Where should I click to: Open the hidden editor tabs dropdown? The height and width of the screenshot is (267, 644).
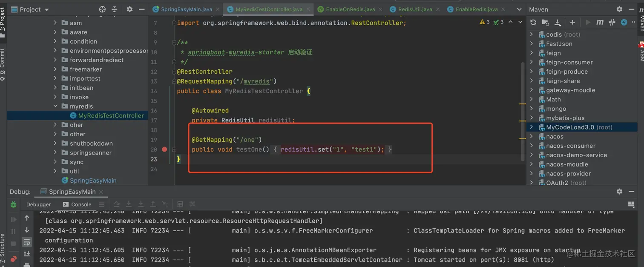point(519,9)
